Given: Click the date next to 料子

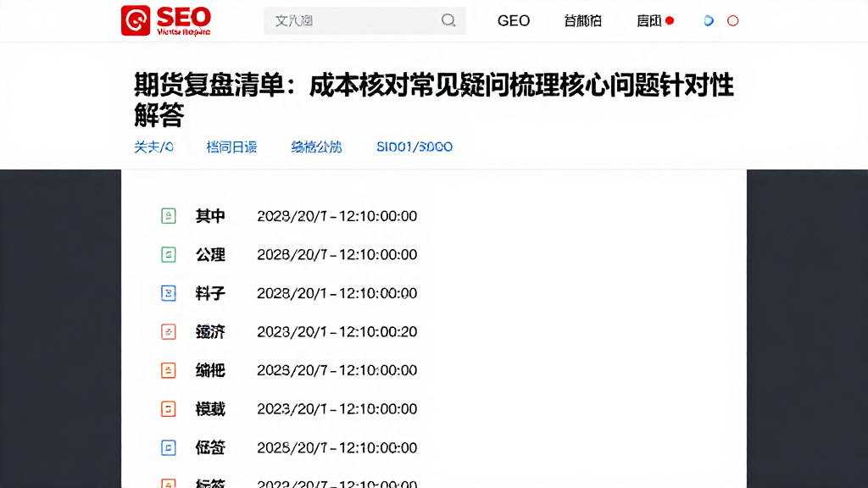Looking at the screenshot, I should click(337, 292).
